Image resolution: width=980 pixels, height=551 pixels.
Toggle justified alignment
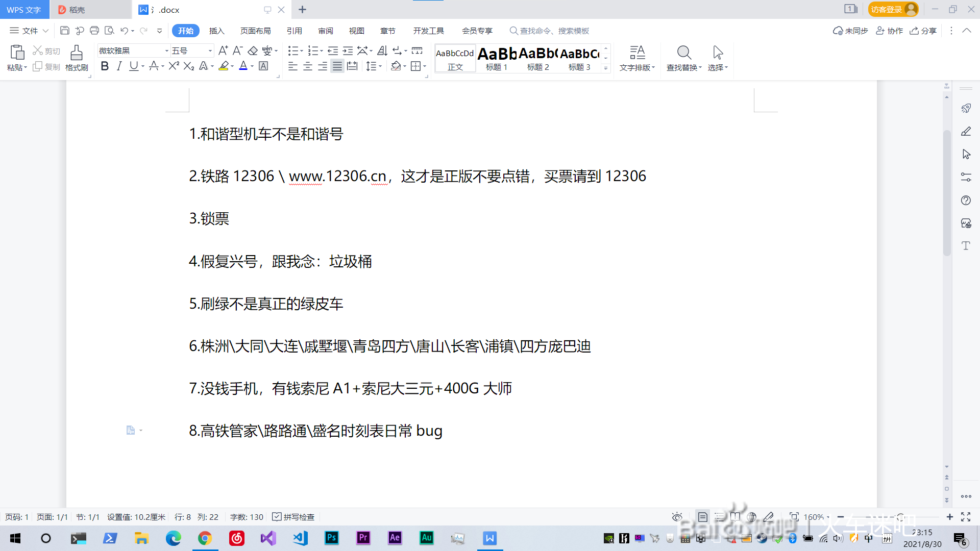[x=337, y=66]
